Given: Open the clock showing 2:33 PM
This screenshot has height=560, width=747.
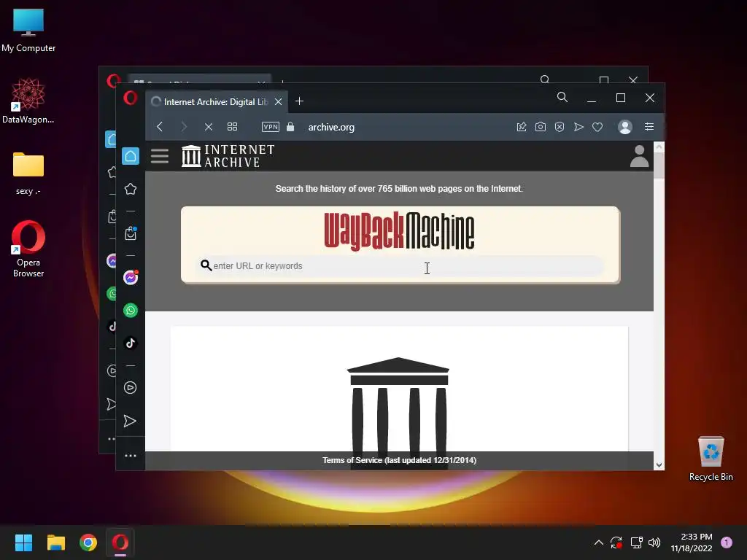Looking at the screenshot, I should click(692, 542).
